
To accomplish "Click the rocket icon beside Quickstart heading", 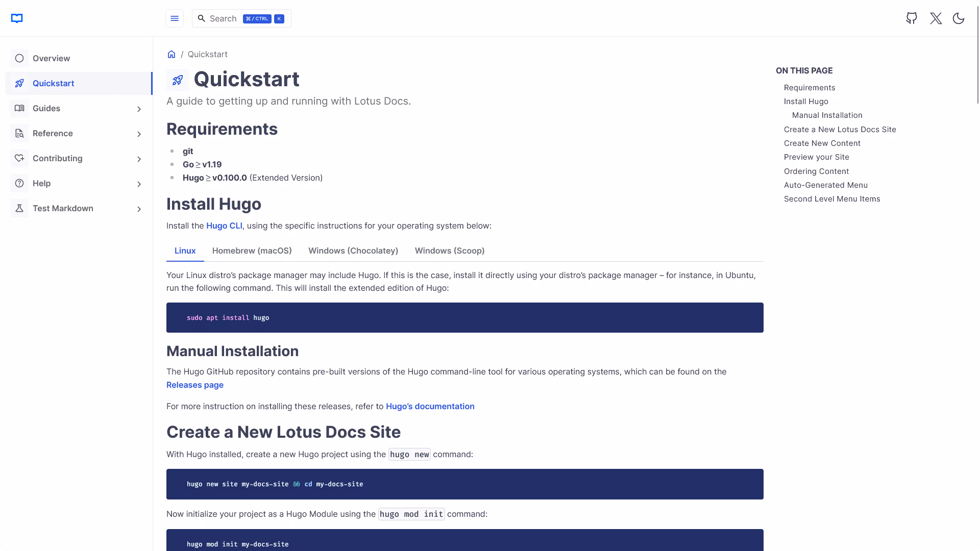I will [178, 80].
